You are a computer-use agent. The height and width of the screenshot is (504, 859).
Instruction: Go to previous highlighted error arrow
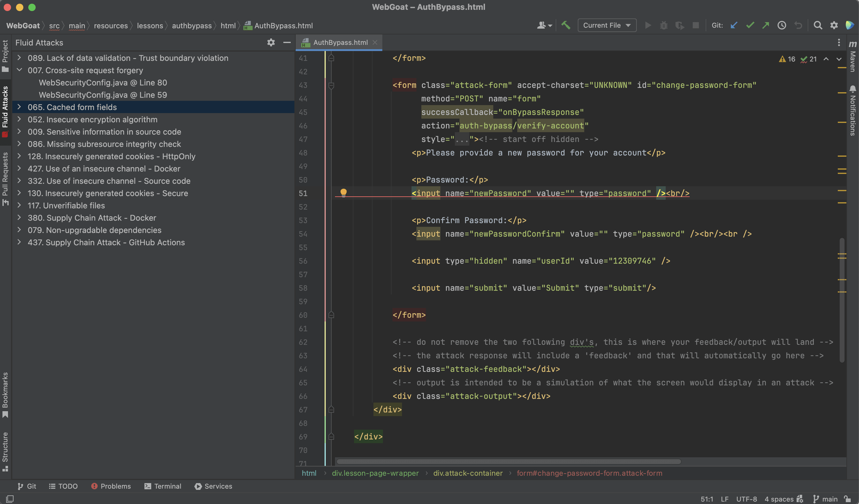tap(826, 59)
